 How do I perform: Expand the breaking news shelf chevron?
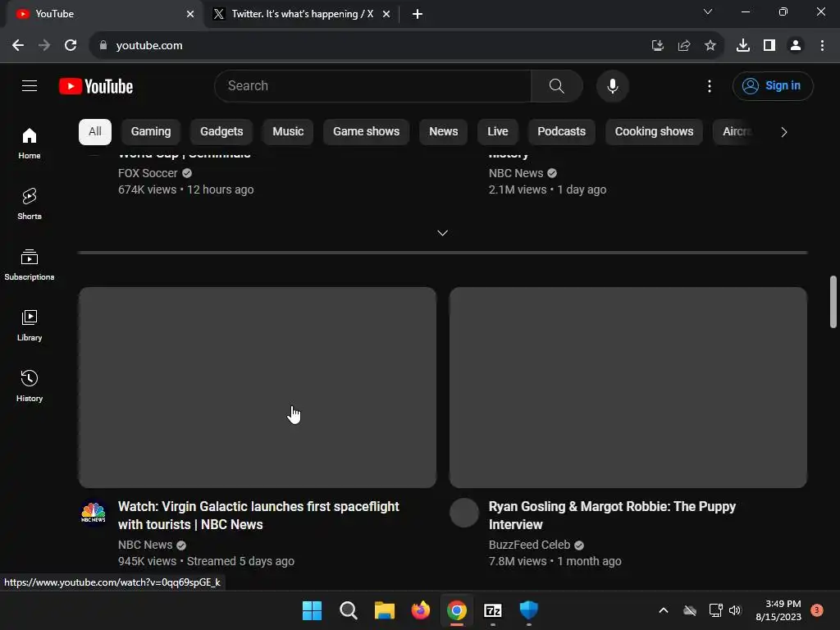(442, 233)
